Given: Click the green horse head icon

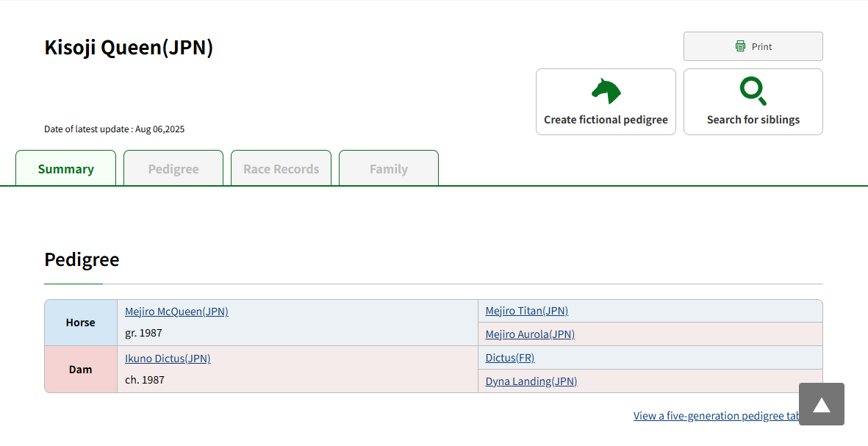Looking at the screenshot, I should (x=606, y=91).
